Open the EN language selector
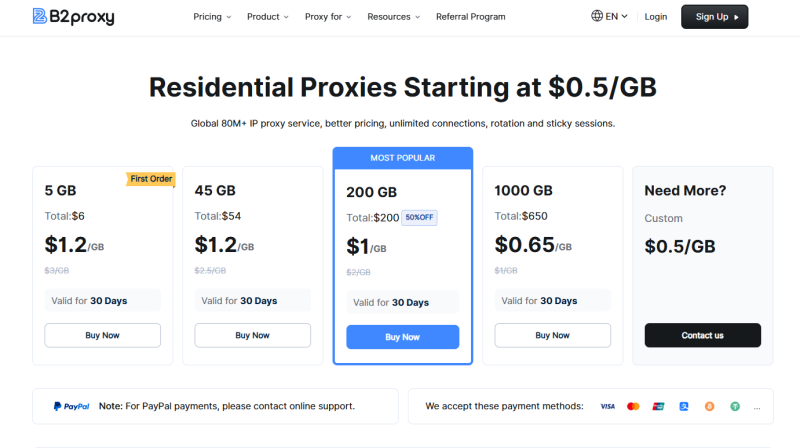The image size is (800, 448). (615, 17)
